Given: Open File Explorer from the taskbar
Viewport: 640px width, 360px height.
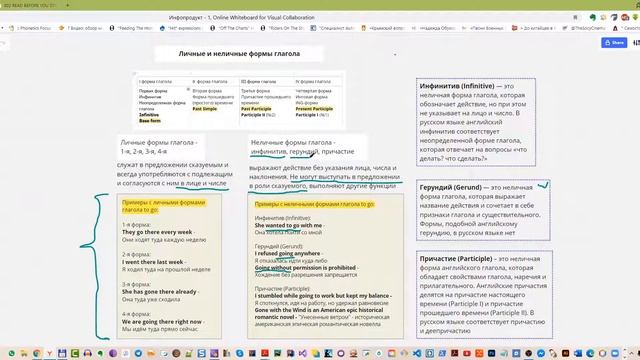Looking at the screenshot, I should coord(24,353).
